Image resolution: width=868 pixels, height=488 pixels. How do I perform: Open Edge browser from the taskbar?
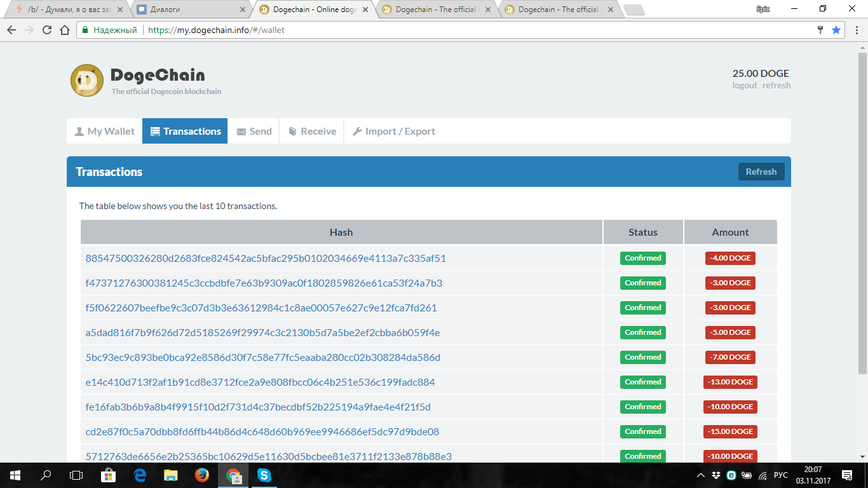140,475
